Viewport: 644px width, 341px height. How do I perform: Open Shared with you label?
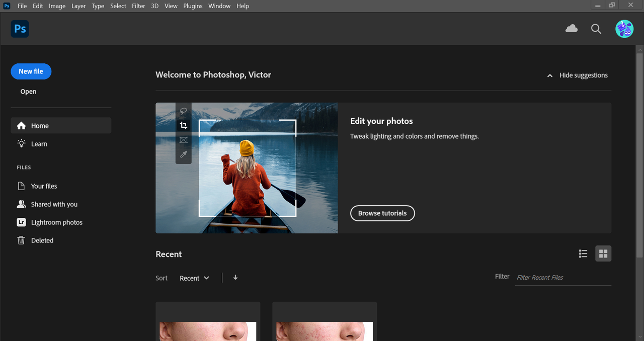[54, 204]
